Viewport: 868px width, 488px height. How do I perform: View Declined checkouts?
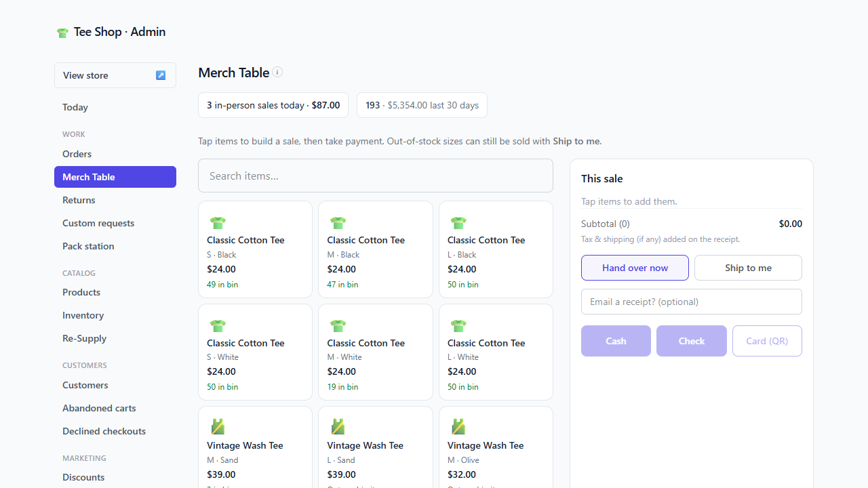[115, 431]
